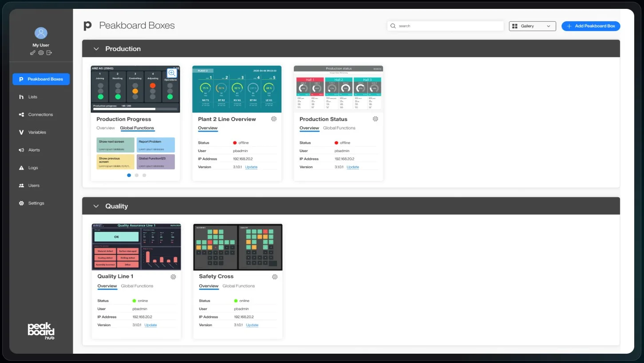Viewport: 644px width, 363px height.
Task: Select Overview tab on Plant 2 Line Overview
Action: pyautogui.click(x=208, y=128)
